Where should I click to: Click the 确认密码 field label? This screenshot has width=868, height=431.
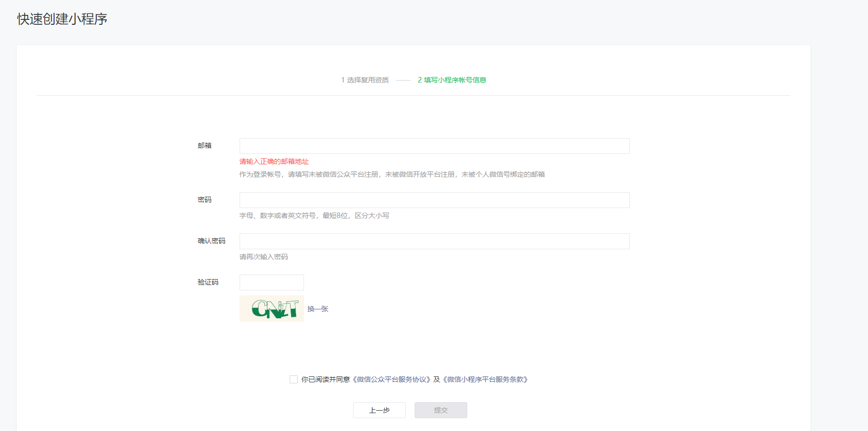[x=212, y=241]
